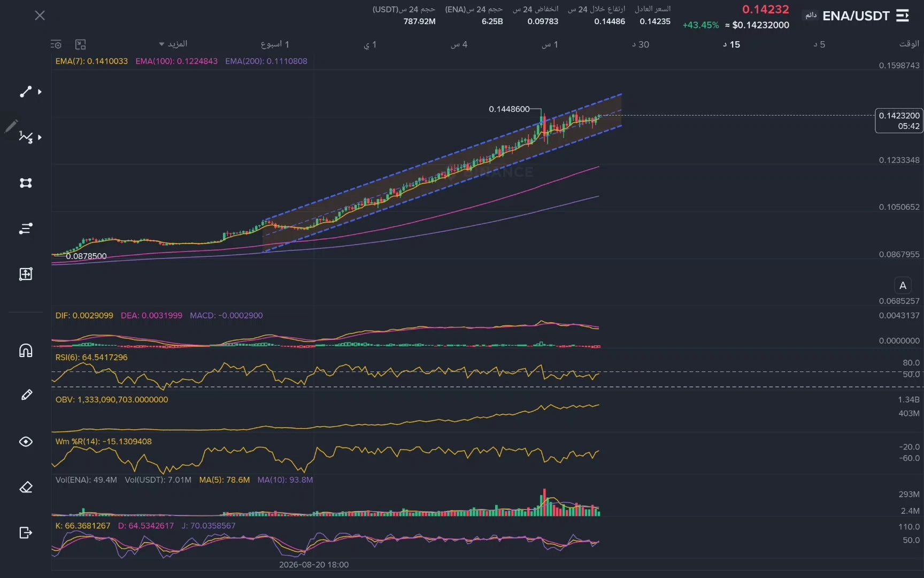The width and height of the screenshot is (924, 578).
Task: Click the exit drawing toolbar icon
Action: point(26,533)
